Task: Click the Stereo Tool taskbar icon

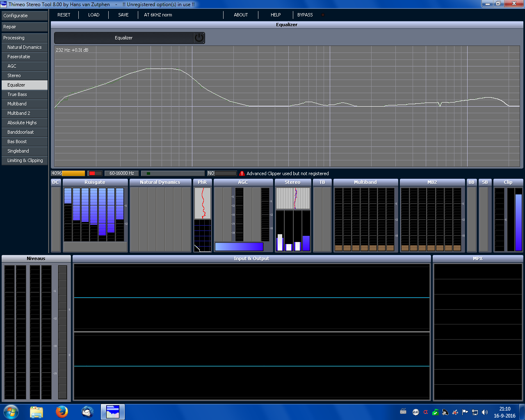Action: tap(112, 411)
